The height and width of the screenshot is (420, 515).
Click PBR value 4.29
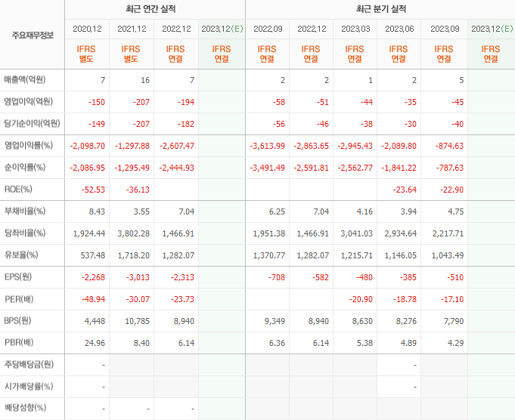coord(455,343)
